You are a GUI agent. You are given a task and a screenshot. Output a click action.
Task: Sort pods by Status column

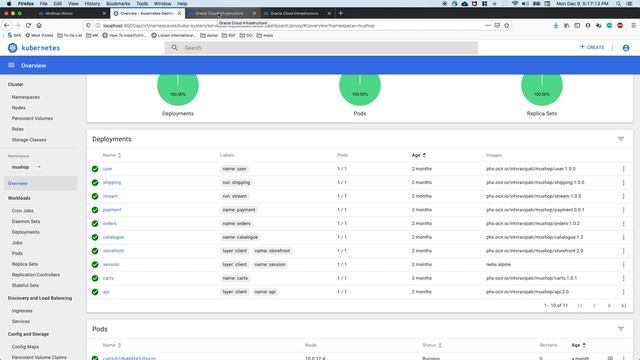tap(431, 345)
